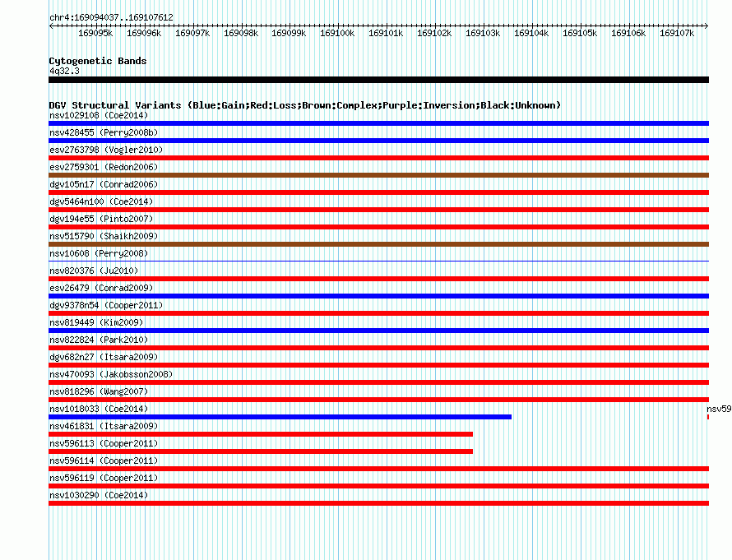The height and width of the screenshot is (560, 732).
Task: Click the nsv470093 (Jakobsson2008) label
Action: 111,374
